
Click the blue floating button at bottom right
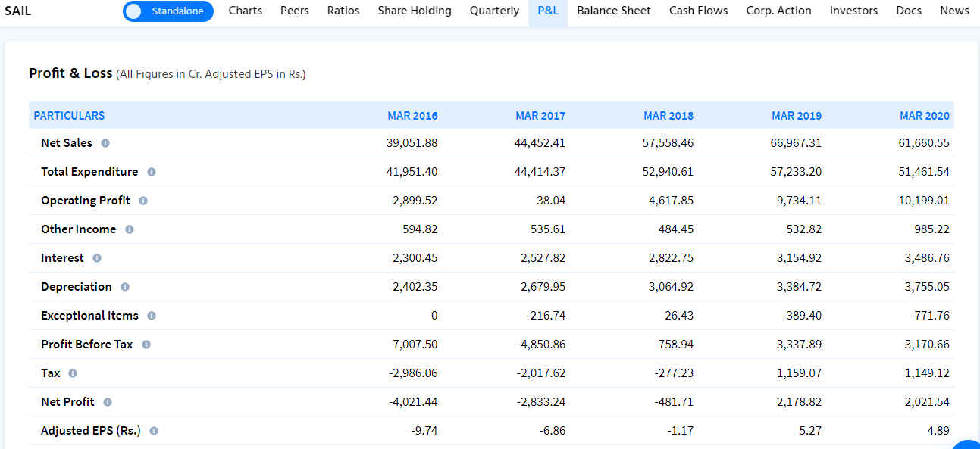(x=966, y=445)
